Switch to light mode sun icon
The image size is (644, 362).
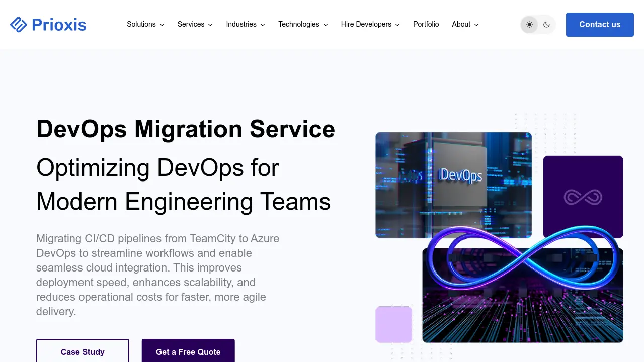[529, 24]
